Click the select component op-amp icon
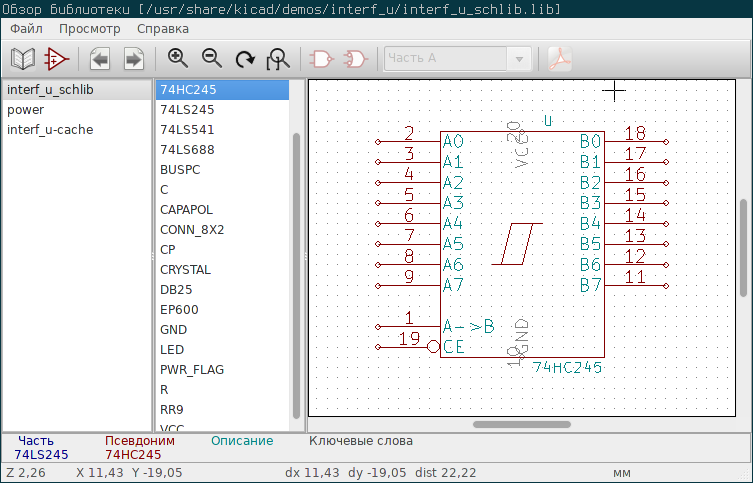 click(57, 59)
